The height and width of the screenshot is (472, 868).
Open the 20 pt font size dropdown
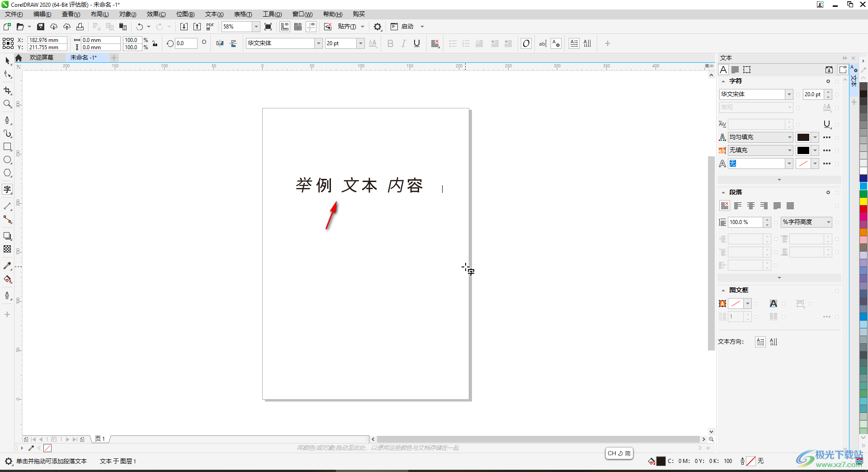(x=360, y=43)
